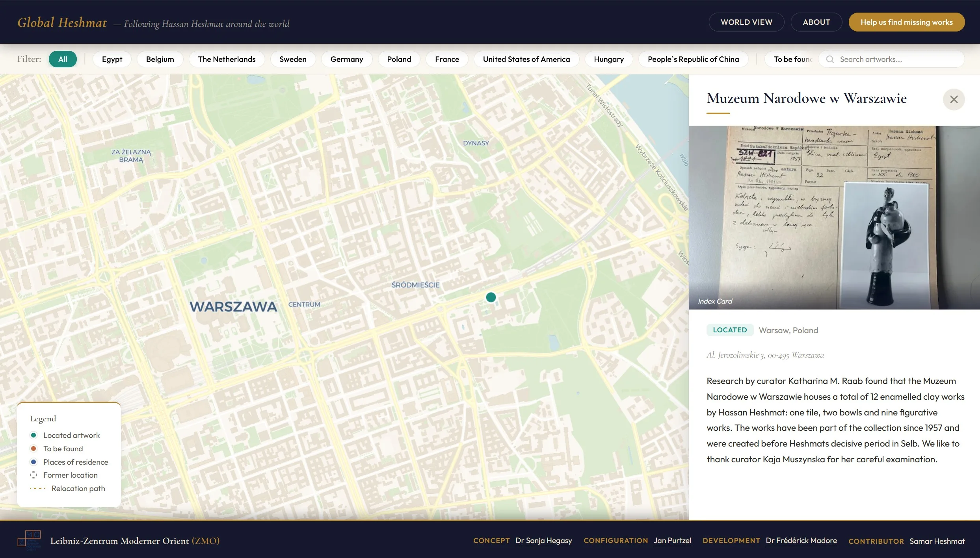Click the address Al. Jerozolimskie 3

(765, 355)
